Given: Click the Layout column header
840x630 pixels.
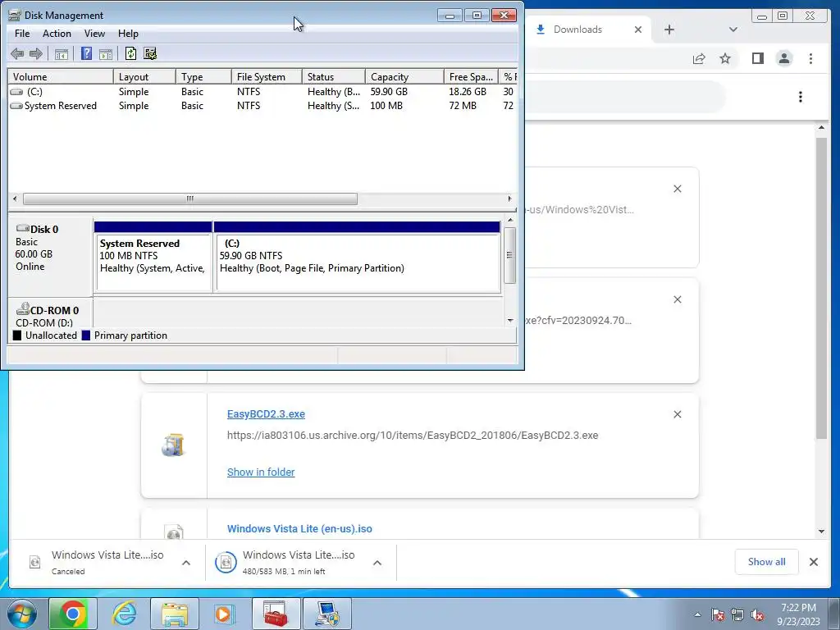Looking at the screenshot, I should [144, 76].
